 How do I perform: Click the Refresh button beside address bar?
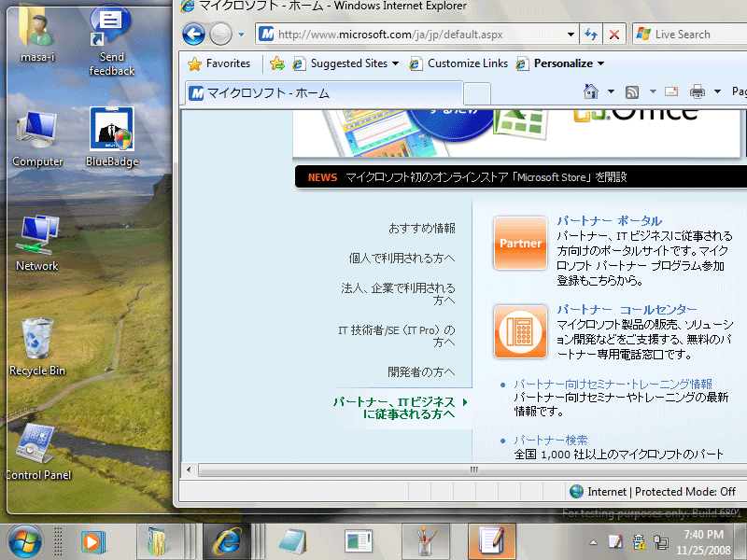coord(591,35)
